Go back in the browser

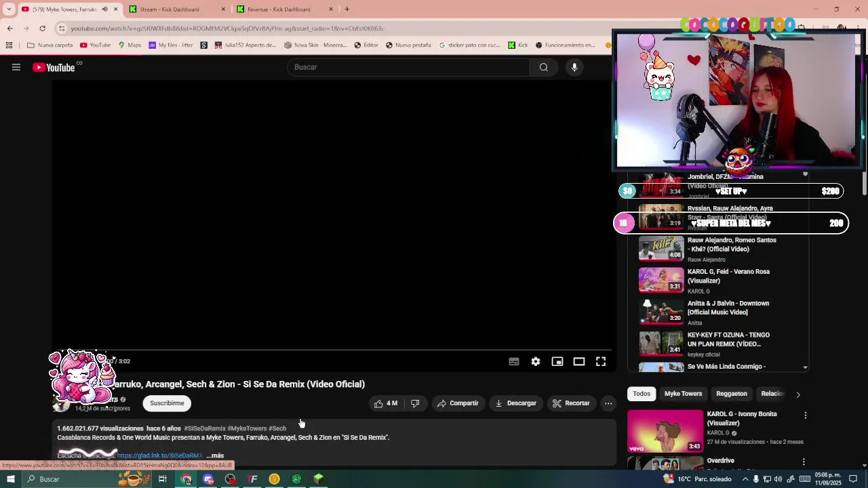pos(9,28)
